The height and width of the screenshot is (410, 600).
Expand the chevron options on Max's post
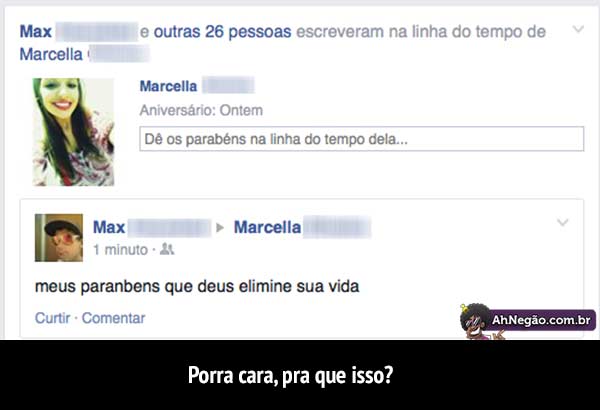(562, 222)
